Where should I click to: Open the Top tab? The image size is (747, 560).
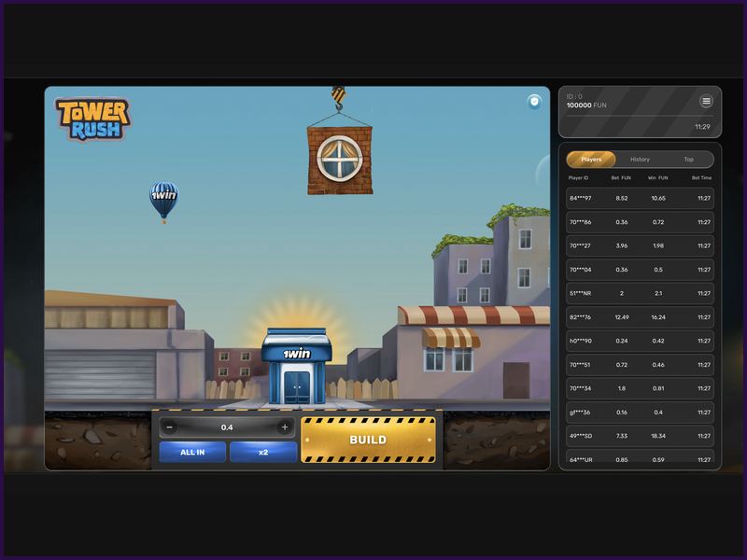pyautogui.click(x=688, y=160)
